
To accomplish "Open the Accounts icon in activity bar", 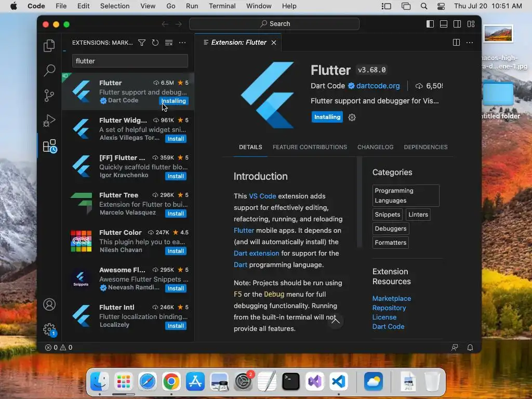I will coord(49,304).
